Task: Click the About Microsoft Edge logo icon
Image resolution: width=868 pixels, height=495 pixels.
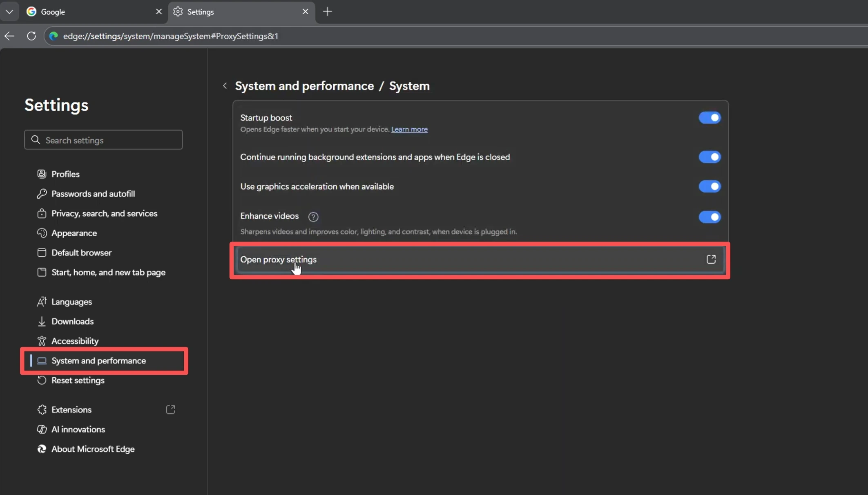Action: coord(42,449)
